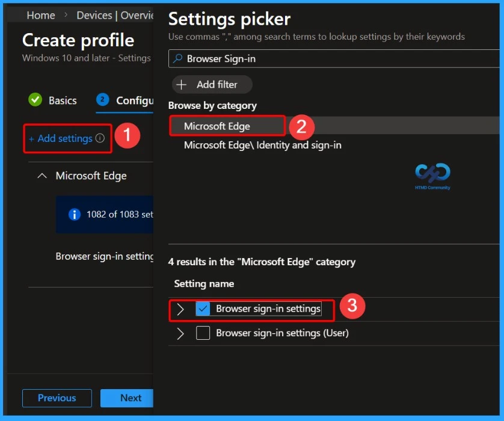Open Add settings in the profile pane
Viewport: 504px width, 421px height.
click(x=63, y=138)
